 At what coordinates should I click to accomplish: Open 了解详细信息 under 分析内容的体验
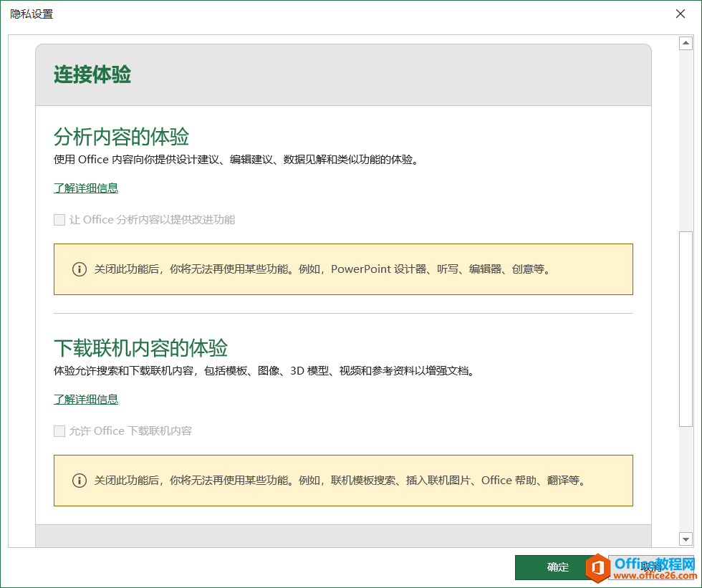point(85,188)
